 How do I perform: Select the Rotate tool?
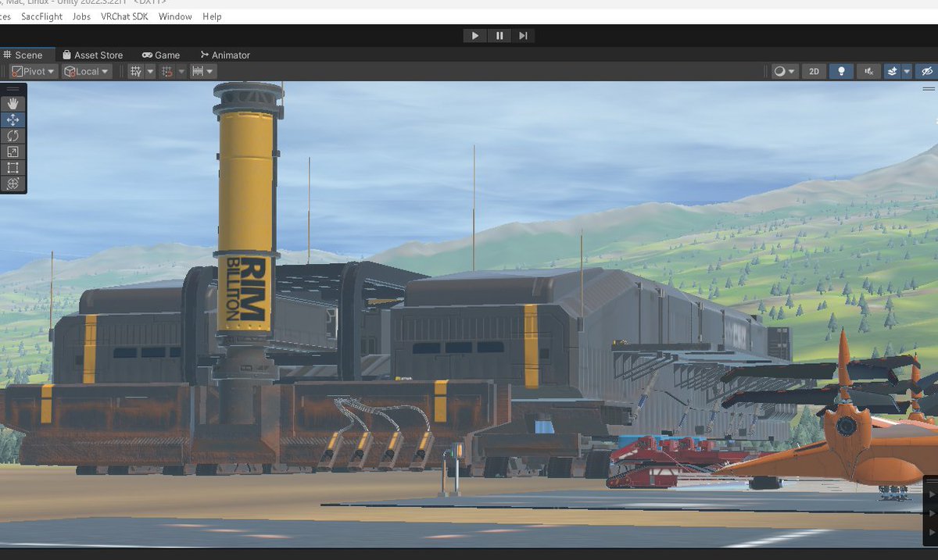tap(13, 136)
